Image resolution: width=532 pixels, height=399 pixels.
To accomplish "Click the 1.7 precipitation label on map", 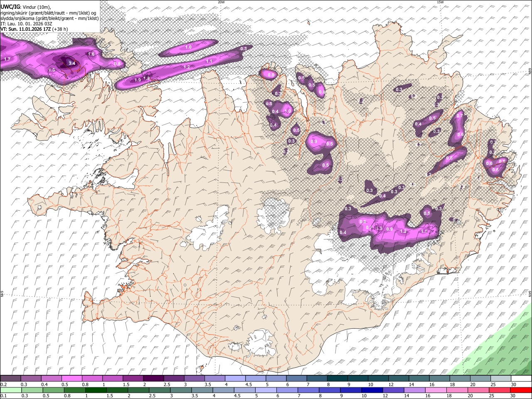I will (x=7, y=59).
